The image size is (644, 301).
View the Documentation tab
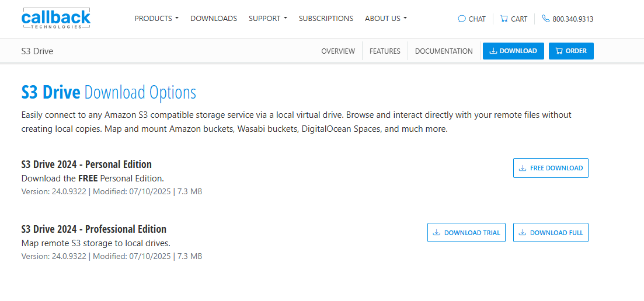coord(444,51)
